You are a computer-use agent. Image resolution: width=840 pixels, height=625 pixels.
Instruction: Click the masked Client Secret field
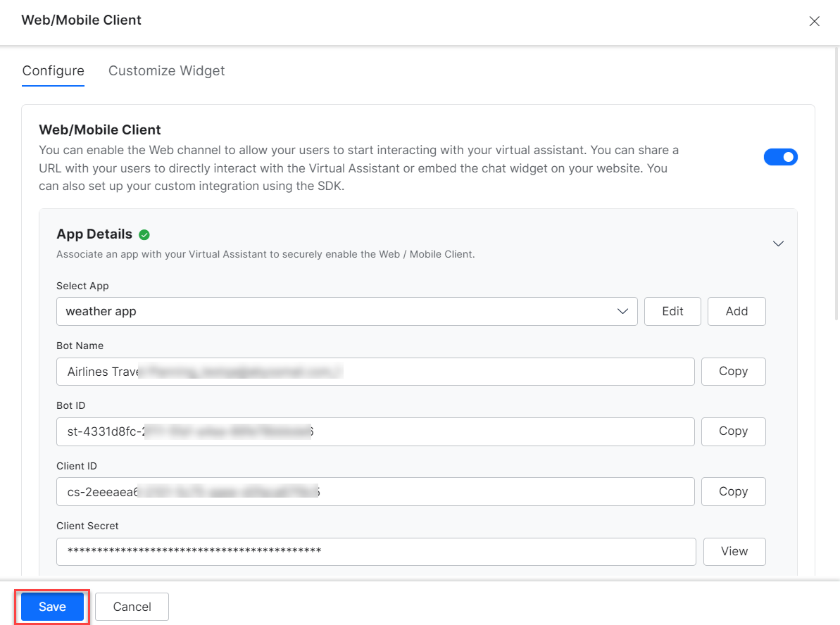[x=375, y=552]
